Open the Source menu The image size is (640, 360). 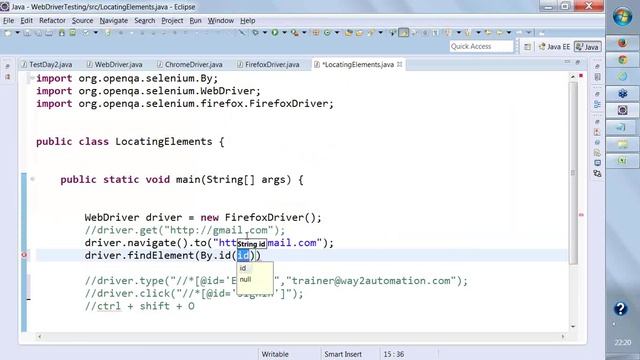tap(82, 20)
